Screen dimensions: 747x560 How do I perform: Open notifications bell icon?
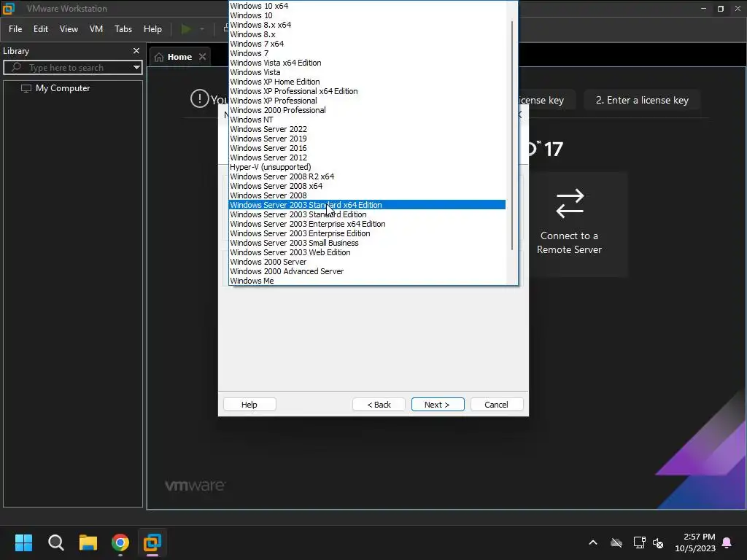tap(727, 542)
